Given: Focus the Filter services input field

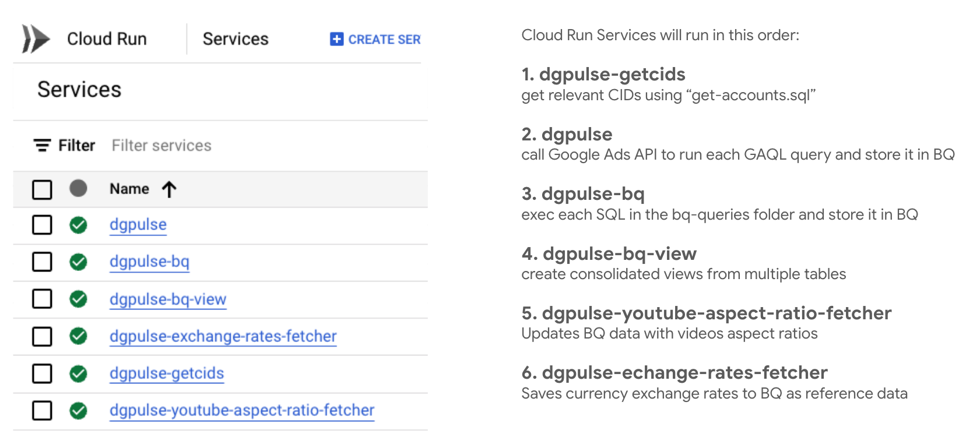Looking at the screenshot, I should coord(161,146).
